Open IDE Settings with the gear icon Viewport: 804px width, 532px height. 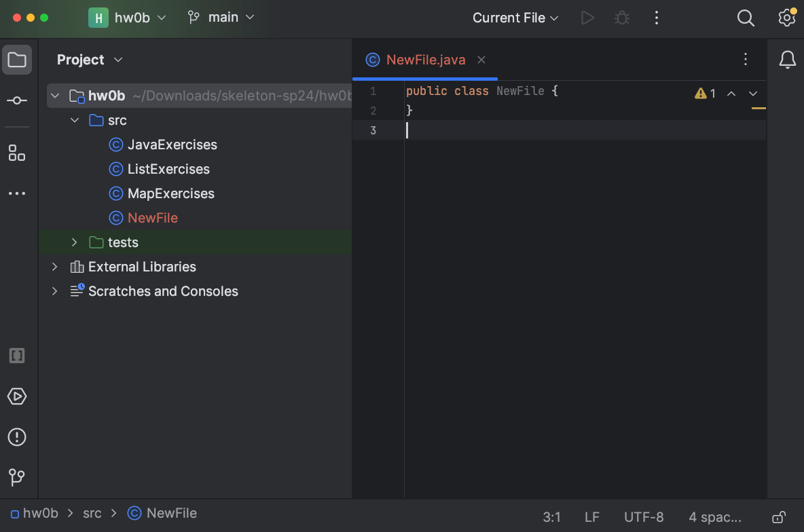click(x=786, y=18)
